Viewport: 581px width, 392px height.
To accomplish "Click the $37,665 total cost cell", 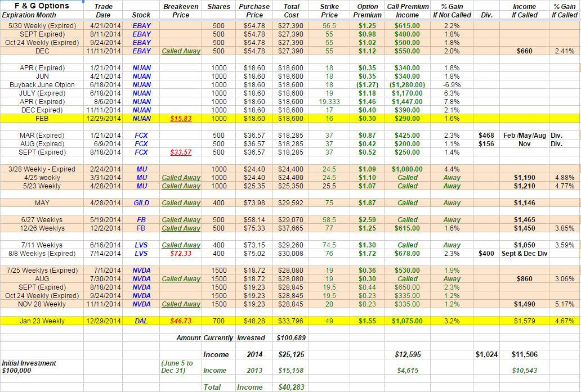I will click(x=291, y=228).
